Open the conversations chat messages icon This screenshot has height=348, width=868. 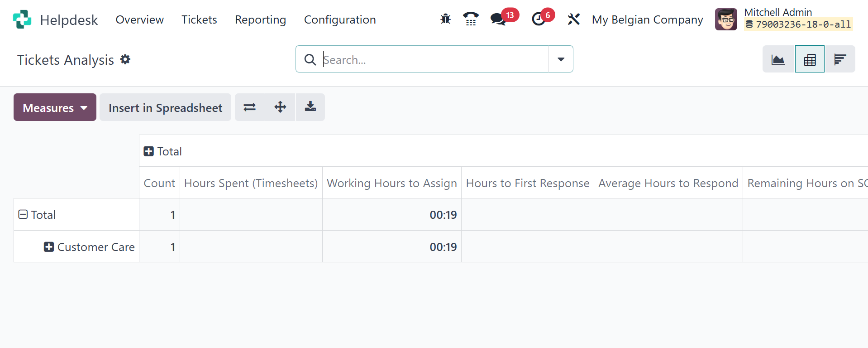click(x=498, y=19)
